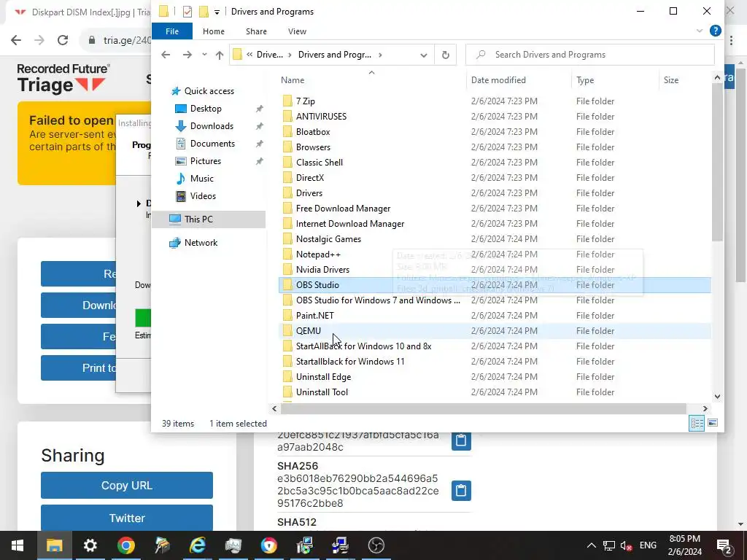Click the horizontal scrollbar in file list

(483, 408)
